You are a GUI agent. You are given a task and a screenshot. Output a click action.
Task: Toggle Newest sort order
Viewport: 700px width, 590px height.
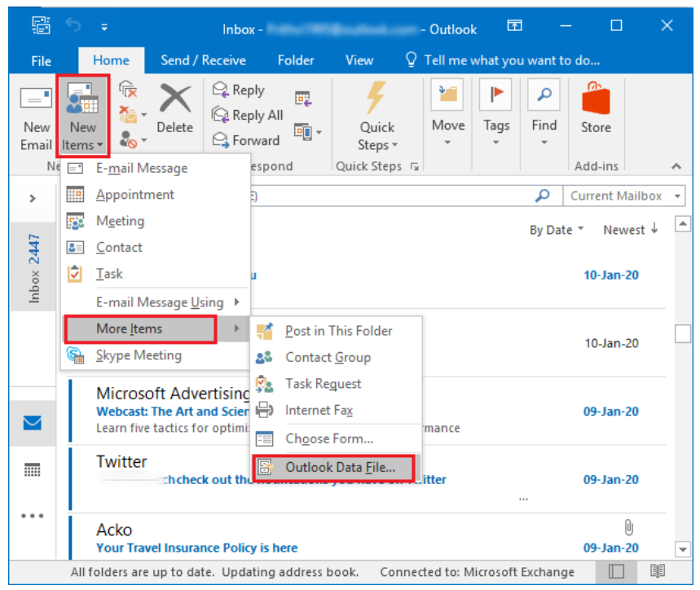(x=631, y=229)
